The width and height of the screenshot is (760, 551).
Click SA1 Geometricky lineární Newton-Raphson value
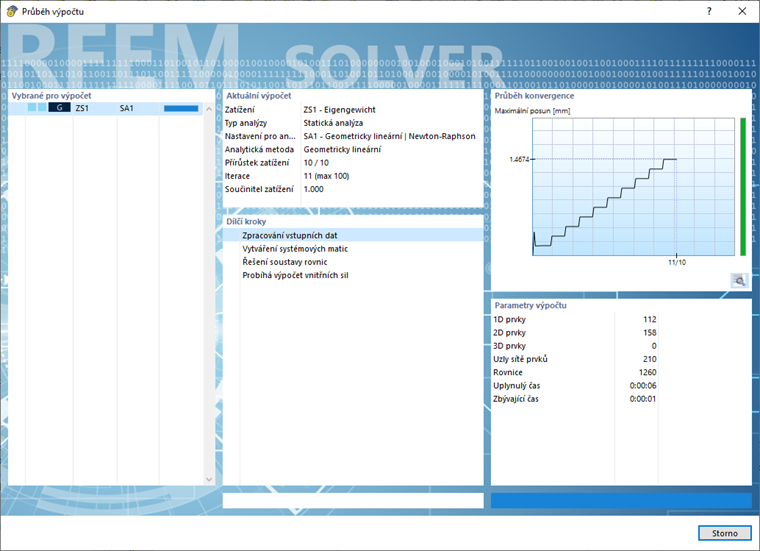click(389, 136)
